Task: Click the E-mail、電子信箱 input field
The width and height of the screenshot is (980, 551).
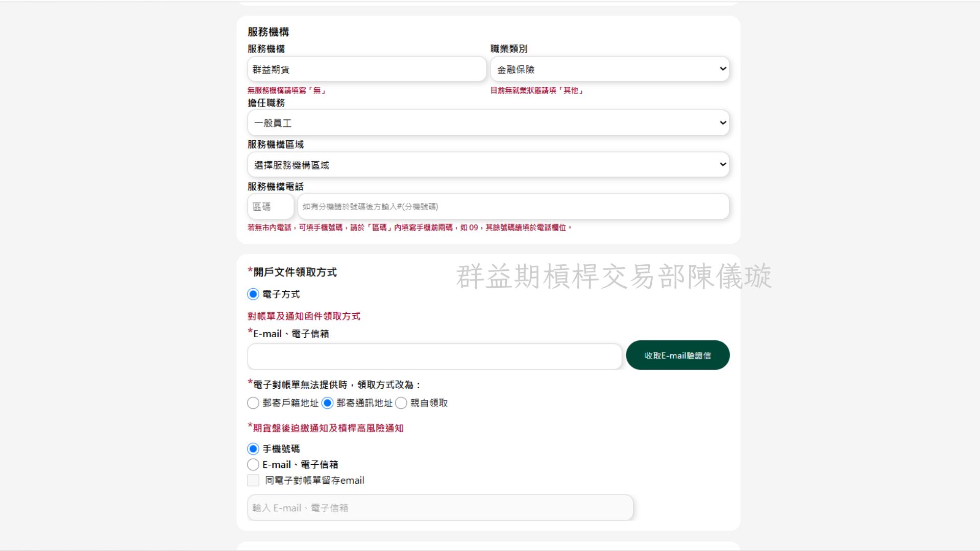Action: point(434,356)
